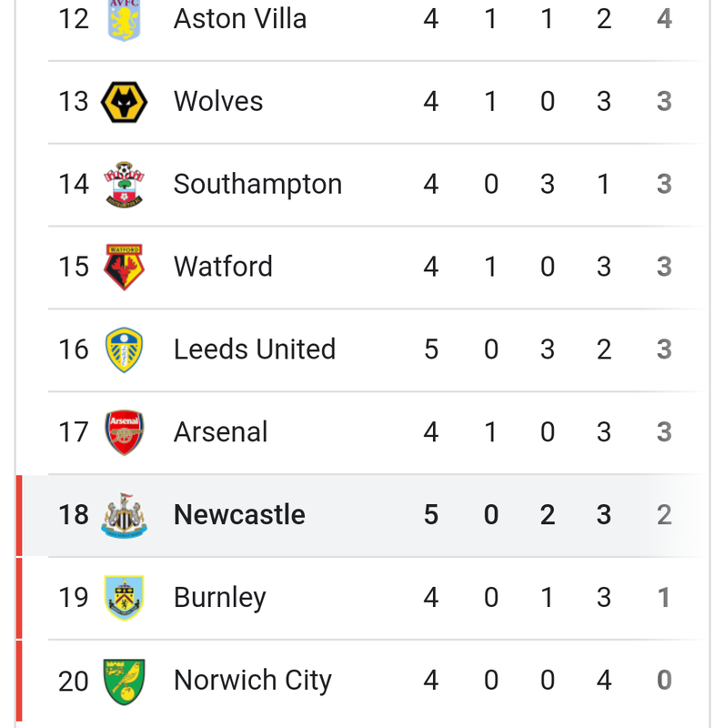Screen dimensions: 725x728
Task: Click the Watford club crest
Action: click(124, 267)
